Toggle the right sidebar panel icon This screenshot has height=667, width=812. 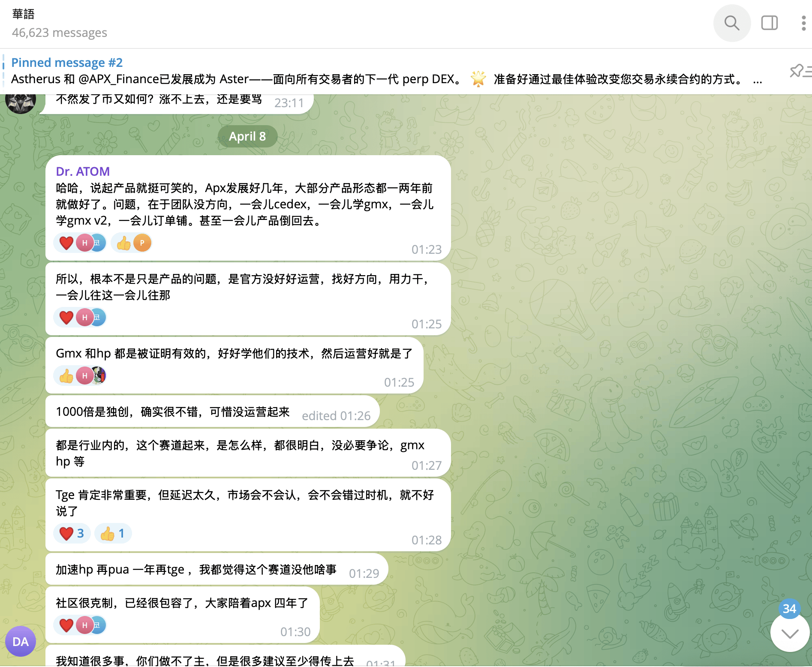[769, 23]
